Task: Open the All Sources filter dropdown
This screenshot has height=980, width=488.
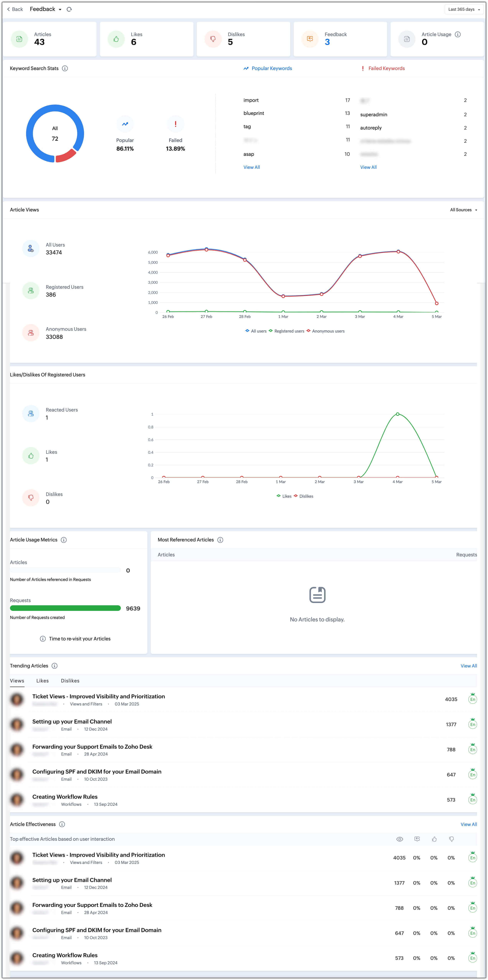Action: click(x=463, y=210)
